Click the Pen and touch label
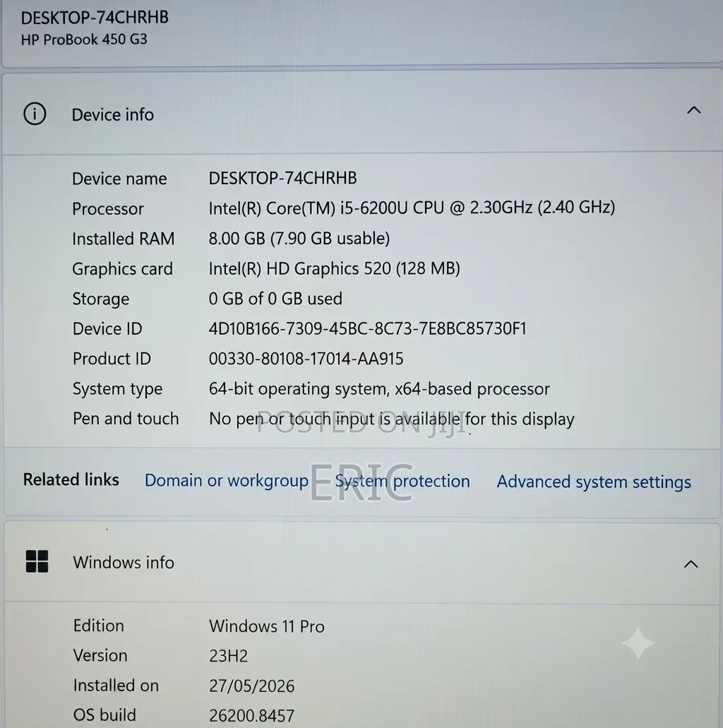The image size is (723, 728). tap(126, 418)
